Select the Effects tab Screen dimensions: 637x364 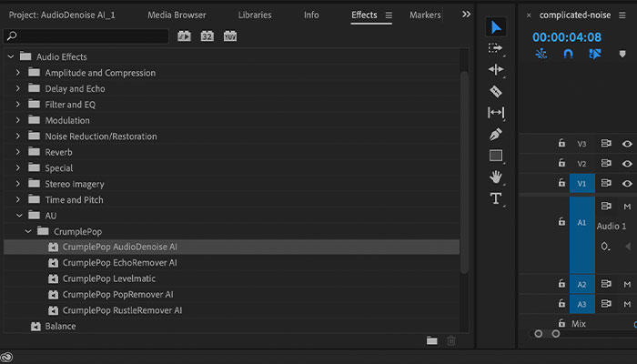tap(364, 15)
